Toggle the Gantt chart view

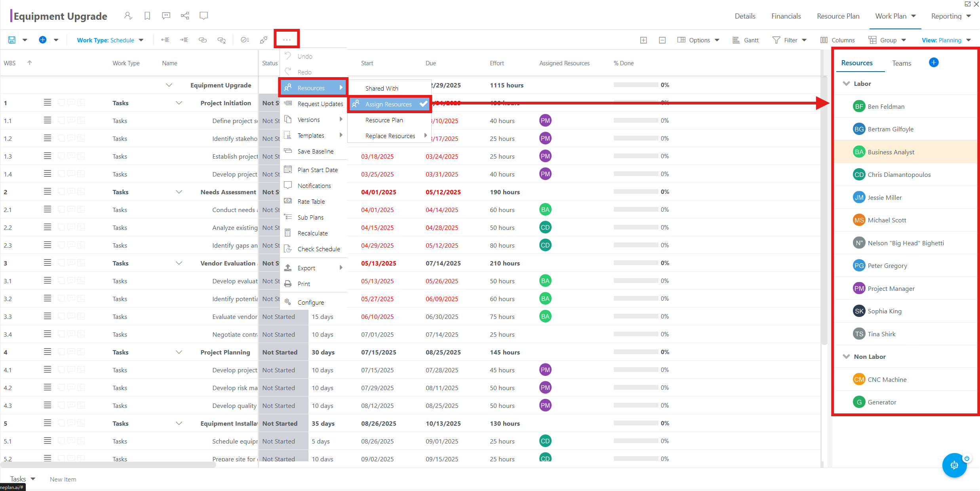click(746, 40)
